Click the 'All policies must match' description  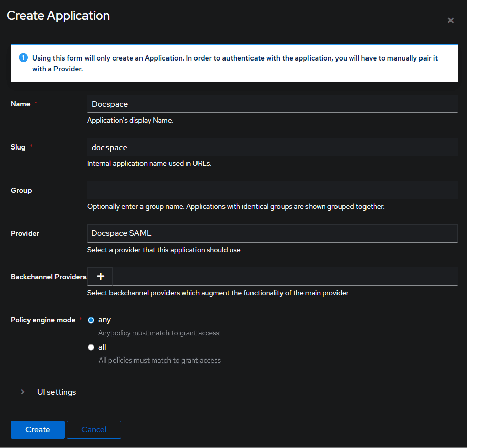point(160,361)
